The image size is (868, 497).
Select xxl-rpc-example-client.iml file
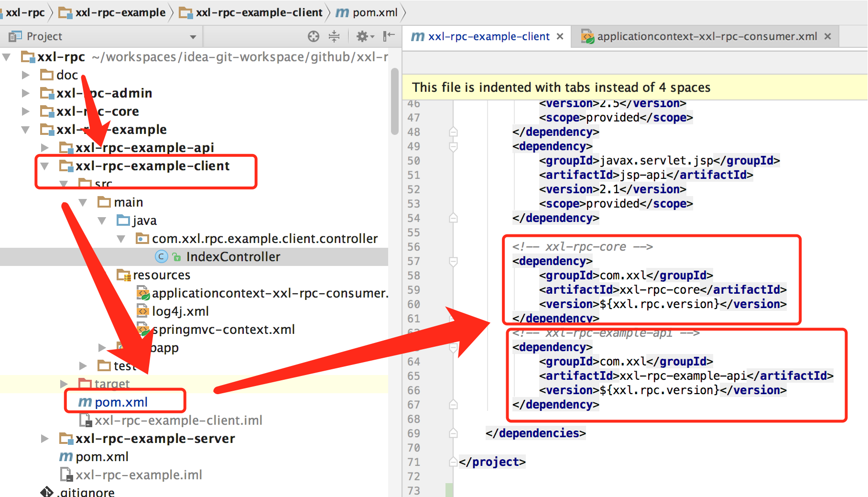178,420
